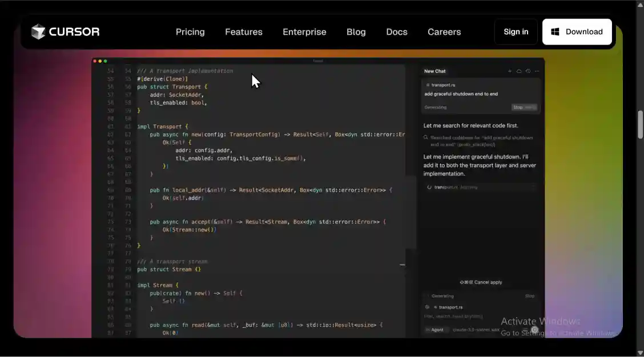This screenshot has height=357, width=644.
Task: Start a new chat via the plus icon
Action: (510, 71)
